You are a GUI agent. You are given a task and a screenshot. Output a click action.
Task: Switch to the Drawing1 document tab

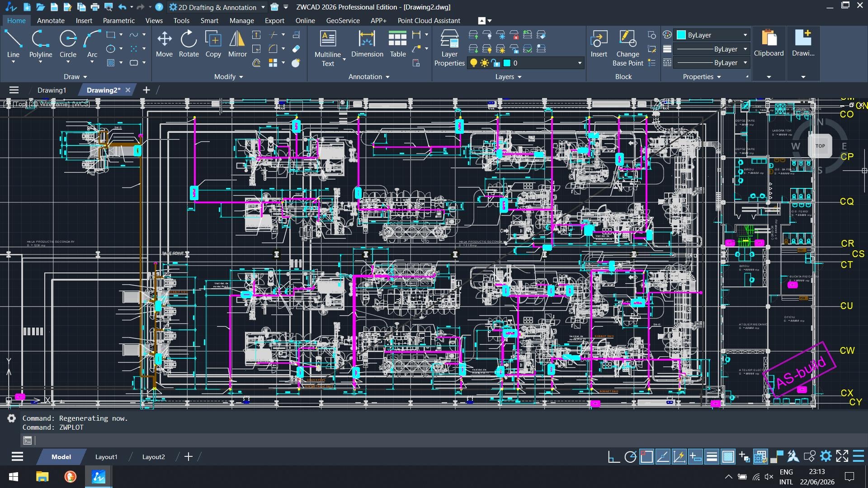point(52,90)
